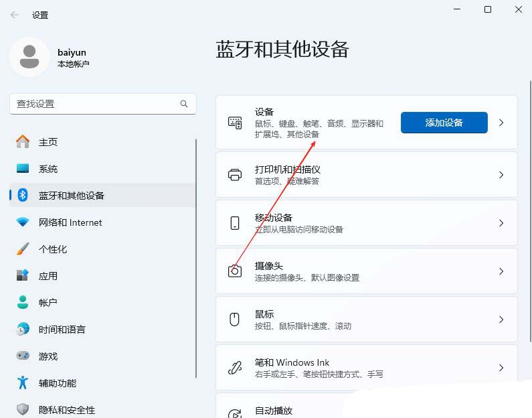
Task: Select 网络和 Internet in sidebar
Action: tap(102, 222)
